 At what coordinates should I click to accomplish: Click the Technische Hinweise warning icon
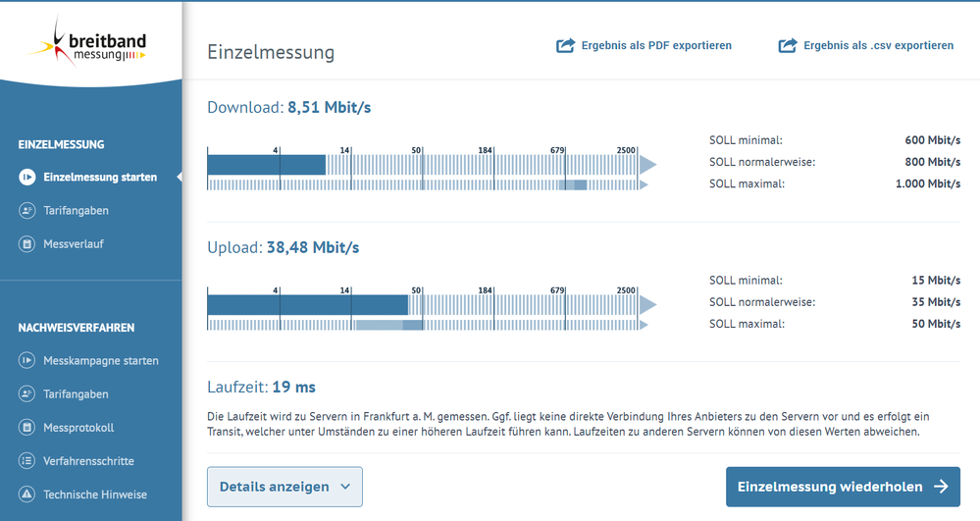tap(27, 495)
